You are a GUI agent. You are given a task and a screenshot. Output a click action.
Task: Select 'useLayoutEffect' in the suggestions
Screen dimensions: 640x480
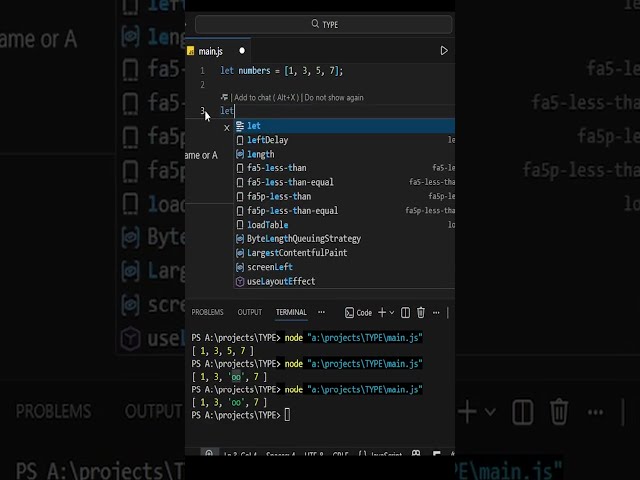tap(344, 281)
